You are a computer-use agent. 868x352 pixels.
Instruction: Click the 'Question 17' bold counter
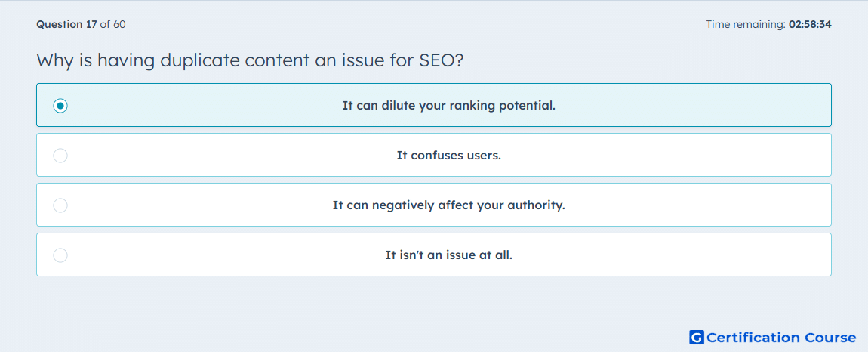tap(66, 24)
